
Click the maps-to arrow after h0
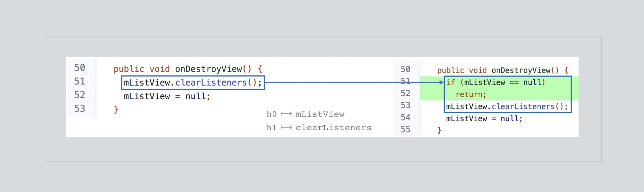286,114
